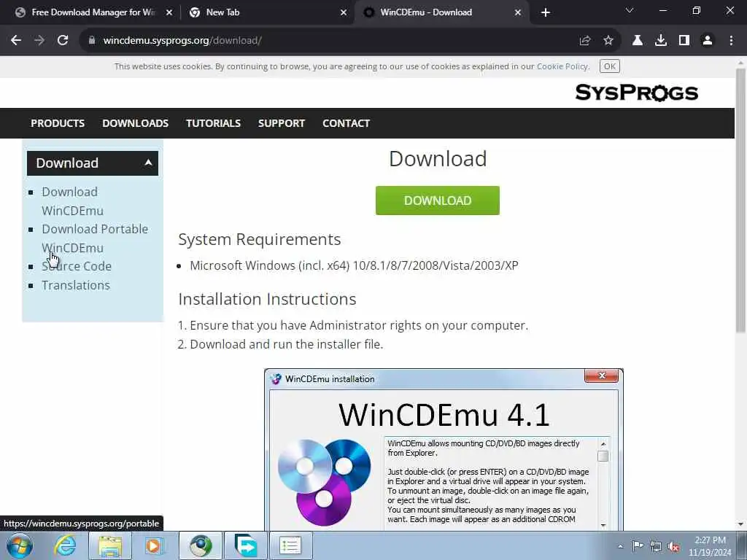Image resolution: width=747 pixels, height=560 pixels.
Task: Click the green DOWNLOAD button
Action: (438, 201)
